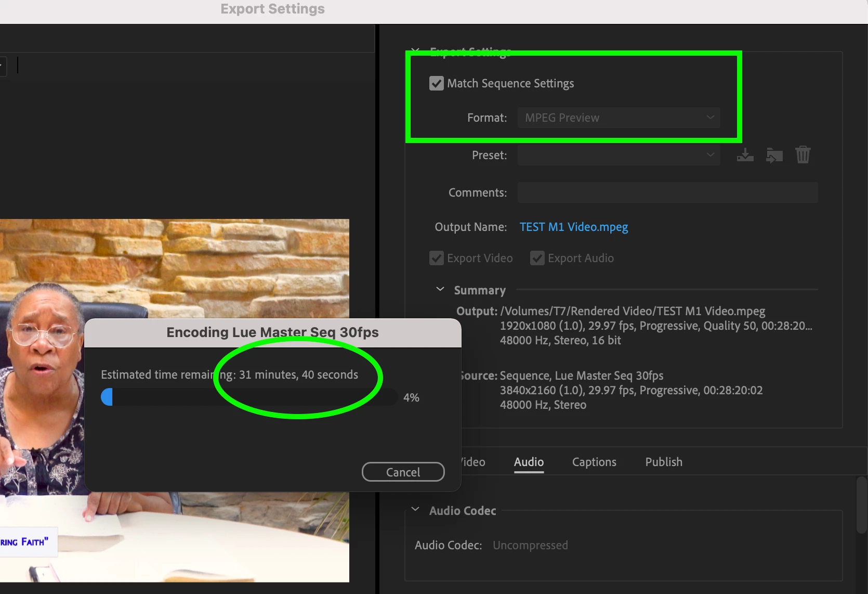Switch to the Audio tab
This screenshot has height=594, width=868.
point(529,462)
